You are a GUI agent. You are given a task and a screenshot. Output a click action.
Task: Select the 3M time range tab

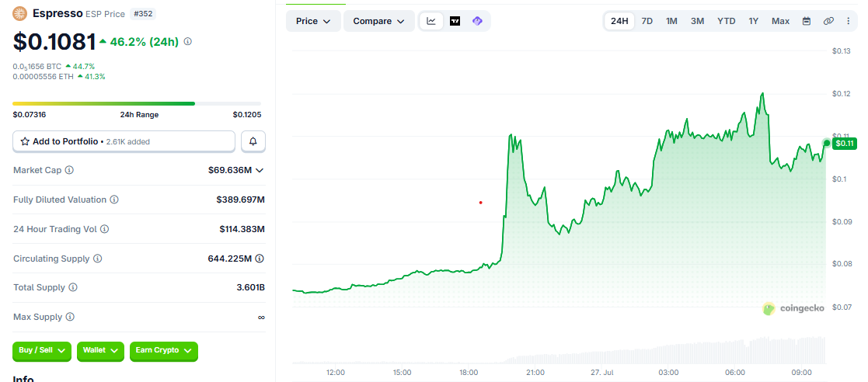[x=698, y=21]
